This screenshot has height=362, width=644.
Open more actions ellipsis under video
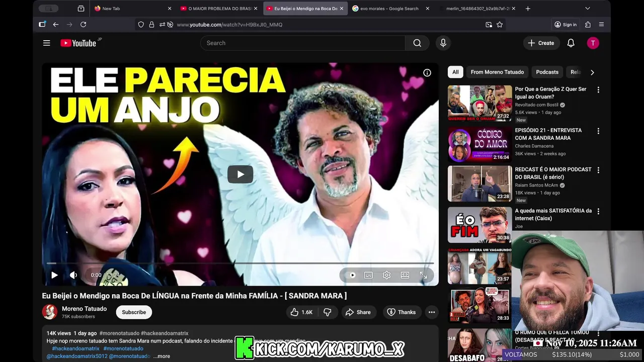[x=432, y=312]
